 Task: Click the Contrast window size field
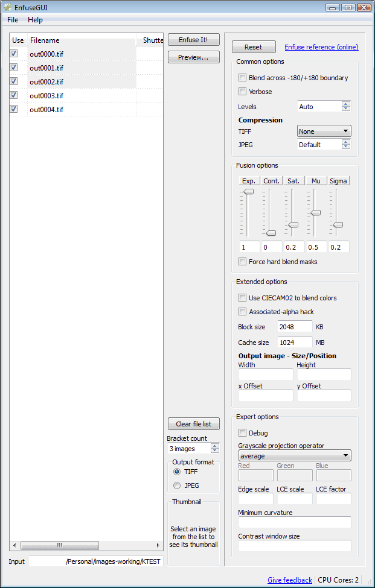coord(295,546)
